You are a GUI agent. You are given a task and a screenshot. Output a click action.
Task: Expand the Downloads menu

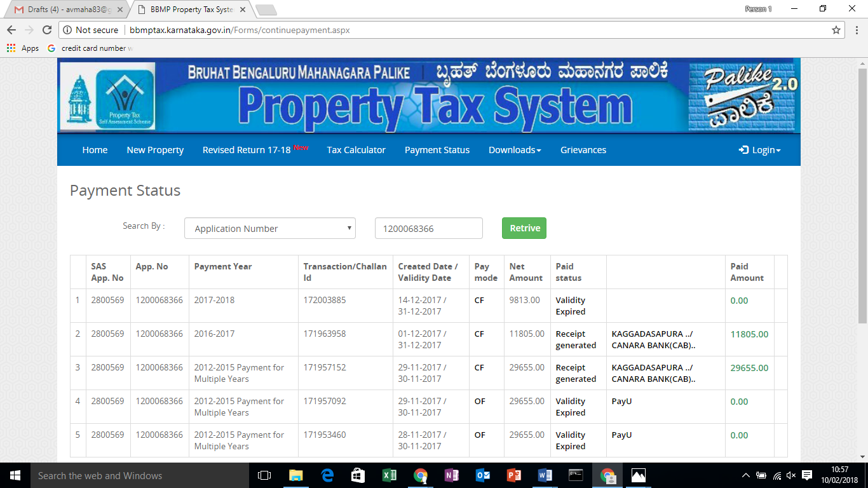pos(514,150)
